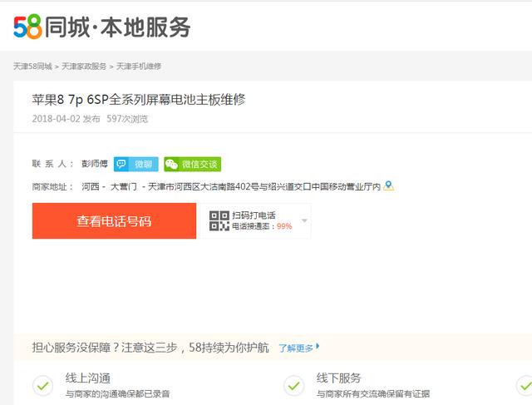
Task: Click the 2018-04-02 发布 date text
Action: [x=66, y=119]
